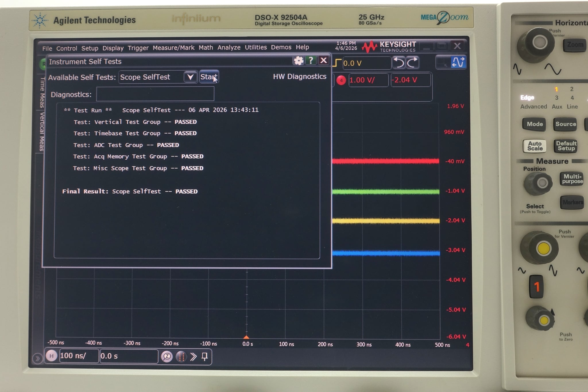Close the Instrument Self Tests dialog

[324, 60]
